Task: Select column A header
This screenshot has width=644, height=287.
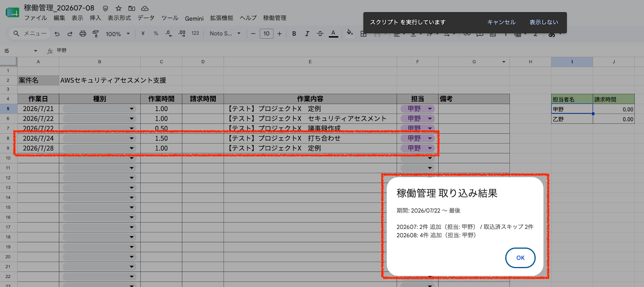Action: pos(38,62)
